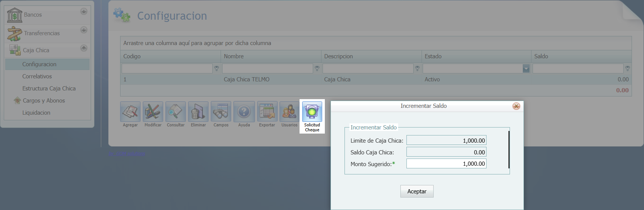Click the Eliminar icon
The width and height of the screenshot is (644, 210).
pyautogui.click(x=198, y=112)
